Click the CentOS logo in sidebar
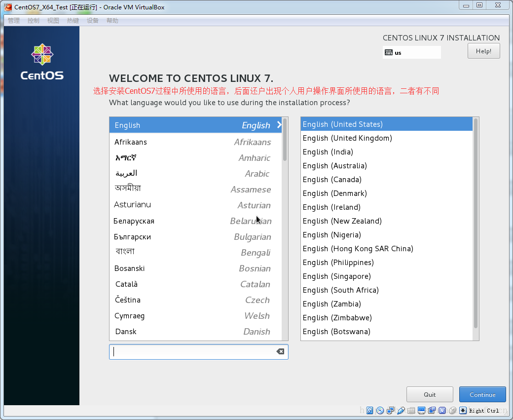The height and width of the screenshot is (420, 513). click(42, 62)
